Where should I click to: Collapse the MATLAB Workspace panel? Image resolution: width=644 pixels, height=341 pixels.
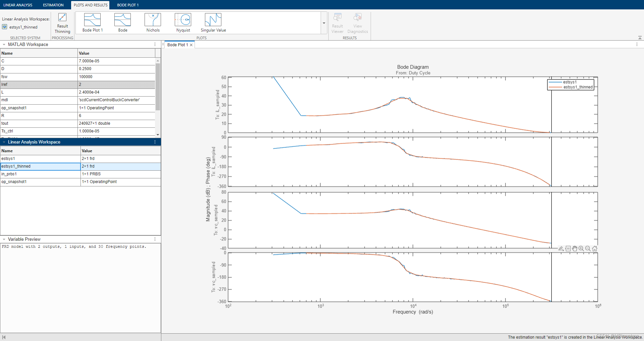[4, 44]
